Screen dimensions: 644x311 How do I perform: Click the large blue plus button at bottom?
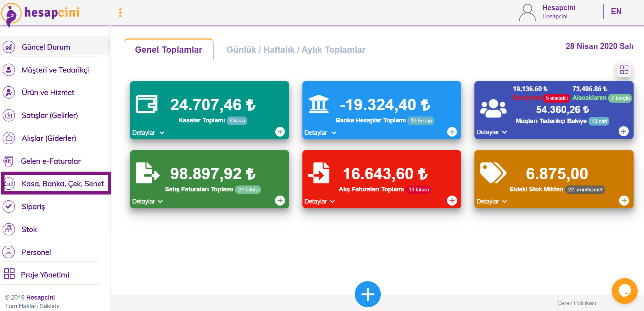[368, 294]
